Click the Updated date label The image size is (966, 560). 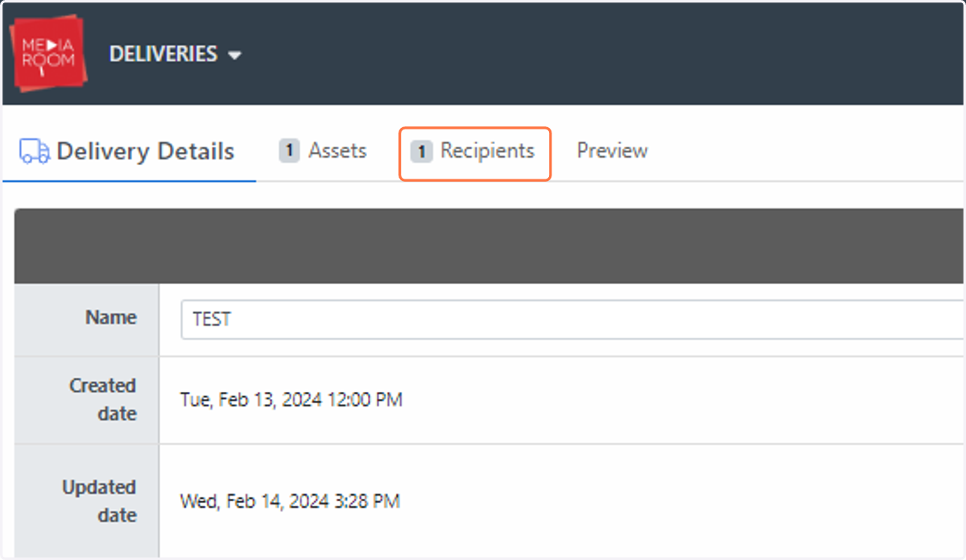coord(100,501)
